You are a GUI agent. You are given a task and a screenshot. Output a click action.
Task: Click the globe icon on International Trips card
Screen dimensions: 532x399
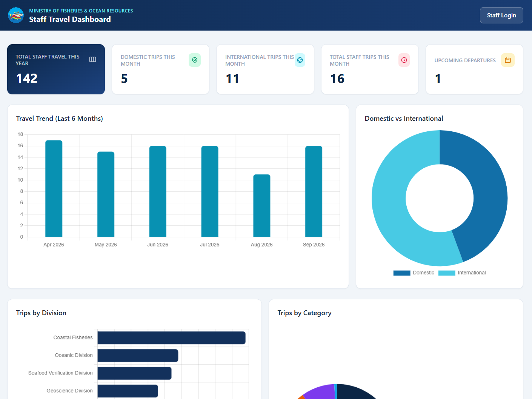[300, 60]
